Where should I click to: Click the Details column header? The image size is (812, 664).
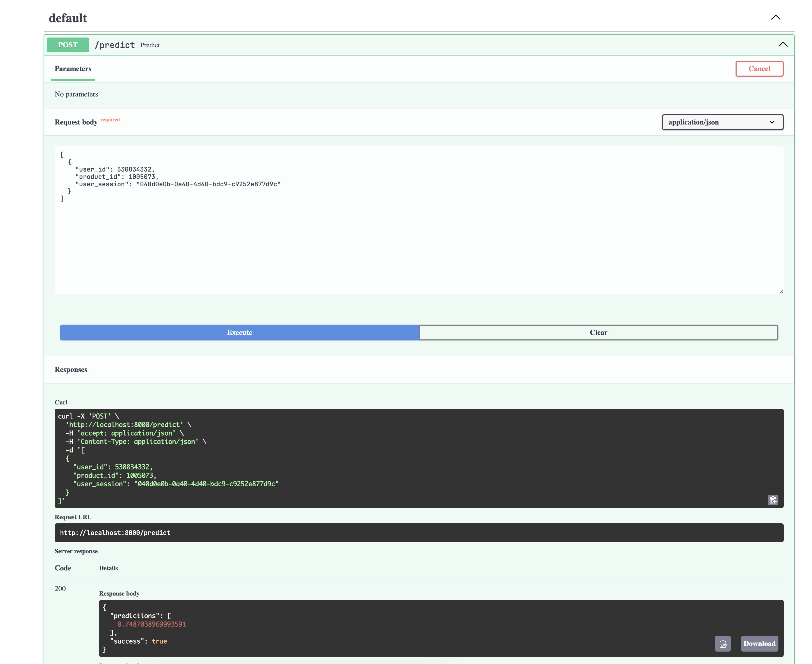pos(108,568)
